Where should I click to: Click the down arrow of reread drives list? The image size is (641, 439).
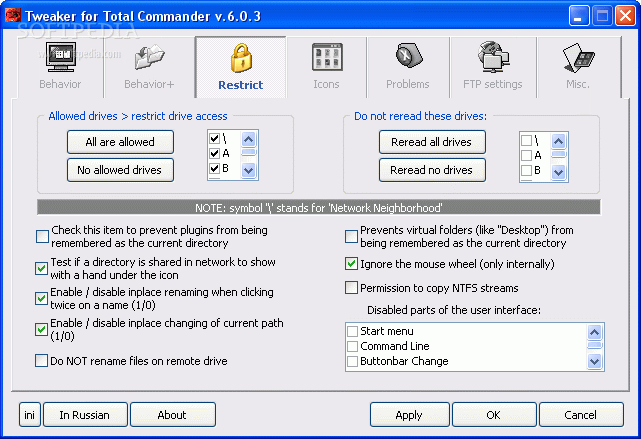coord(558,172)
